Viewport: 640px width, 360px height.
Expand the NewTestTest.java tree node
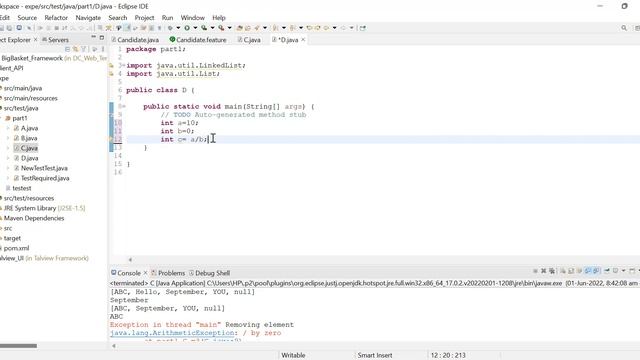click(8, 168)
